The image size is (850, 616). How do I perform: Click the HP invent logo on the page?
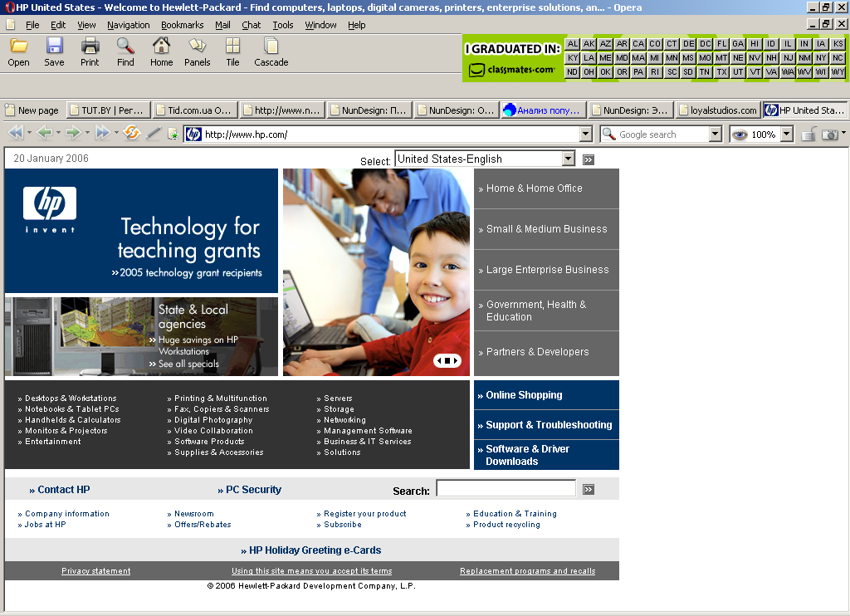coord(50,210)
